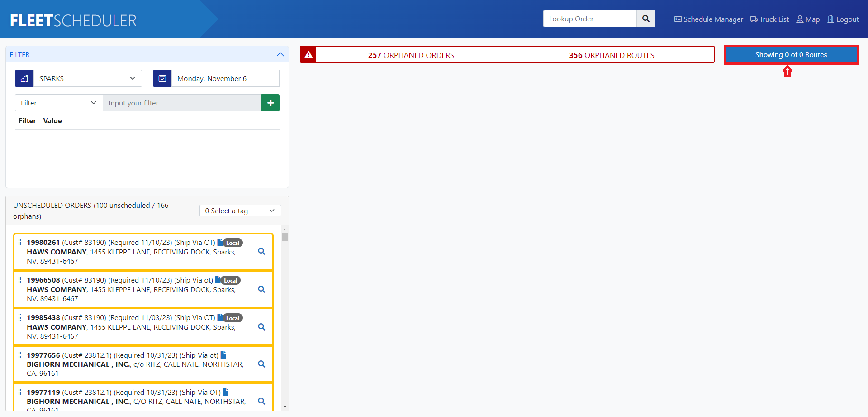Image resolution: width=868 pixels, height=417 pixels.
Task: Click the Local tag on order 19966508
Action: click(231, 280)
